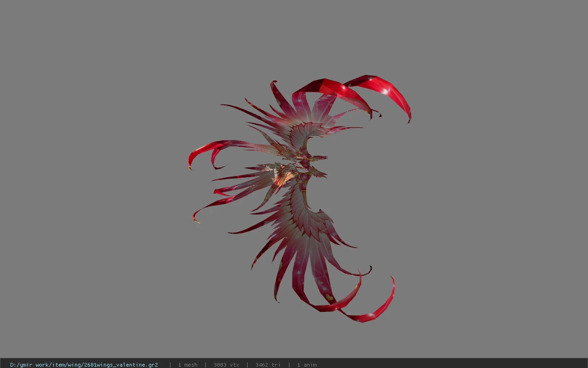Click the "3462 tri" triangle count
The height and width of the screenshot is (368, 588).
[x=268, y=365]
